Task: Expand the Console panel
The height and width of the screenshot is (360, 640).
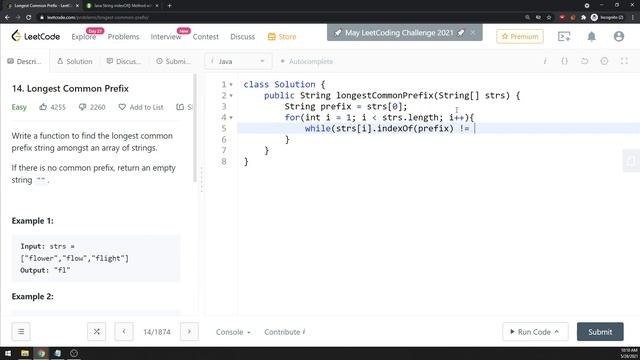Action: click(233, 332)
